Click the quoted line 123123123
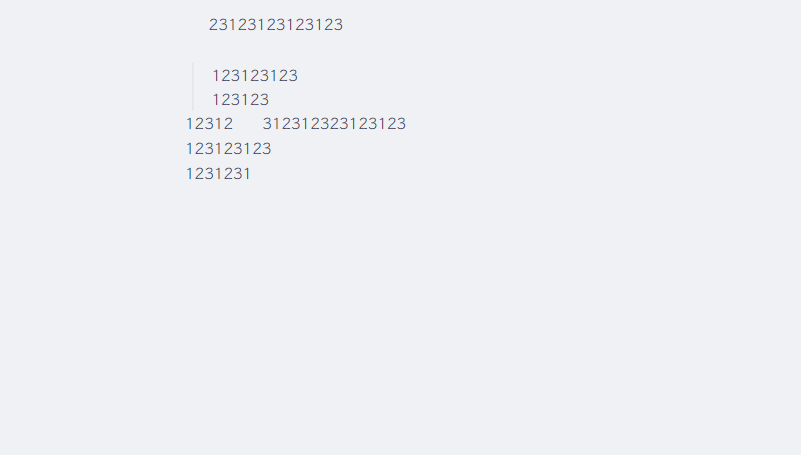801x455 pixels. pyautogui.click(x=255, y=76)
